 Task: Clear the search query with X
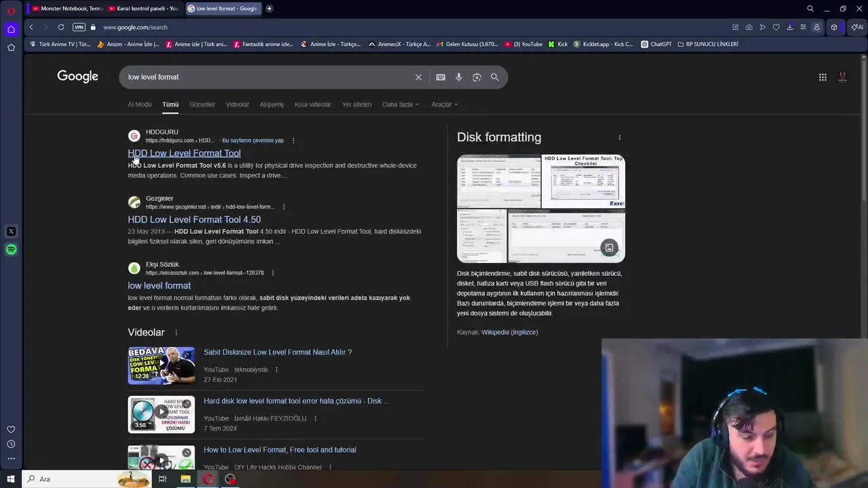[x=418, y=77]
